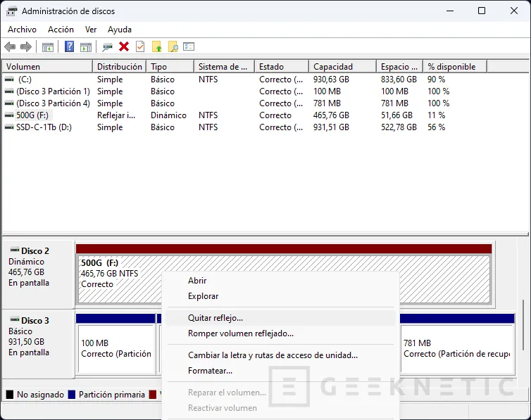Select the Disco 3 disk label
The height and width of the screenshot is (420, 531).
click(38, 344)
